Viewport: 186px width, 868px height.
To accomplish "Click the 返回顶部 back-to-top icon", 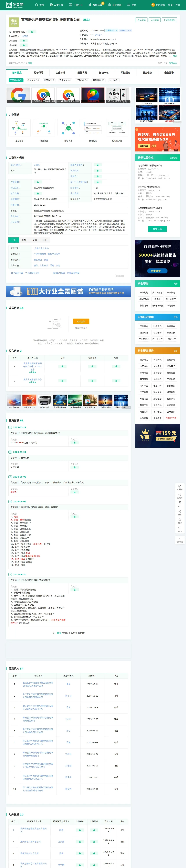I will 180,540.
